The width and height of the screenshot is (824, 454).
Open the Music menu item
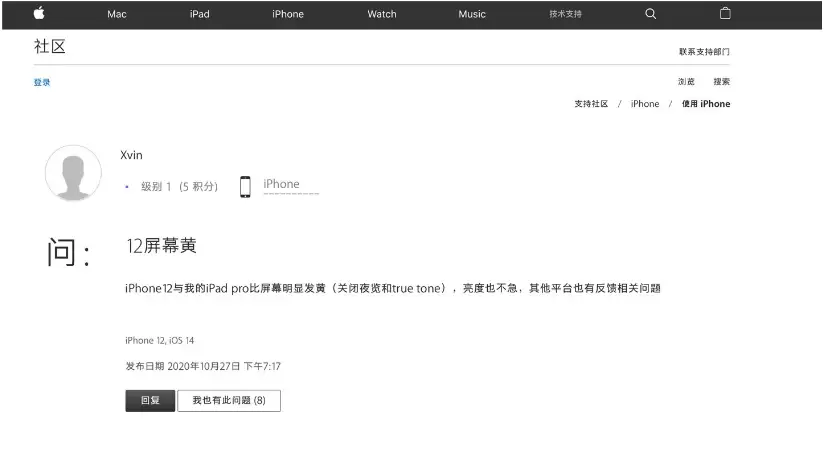point(472,14)
